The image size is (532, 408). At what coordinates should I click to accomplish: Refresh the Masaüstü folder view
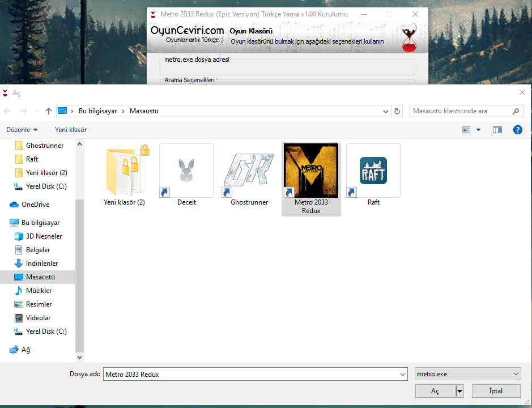[397, 111]
